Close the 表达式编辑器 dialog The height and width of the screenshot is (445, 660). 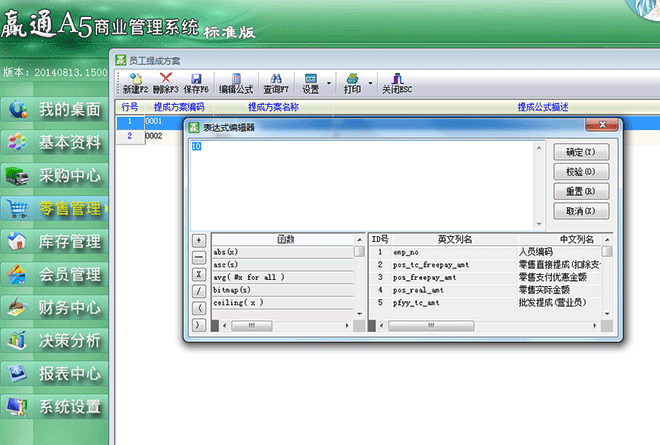[x=602, y=125]
